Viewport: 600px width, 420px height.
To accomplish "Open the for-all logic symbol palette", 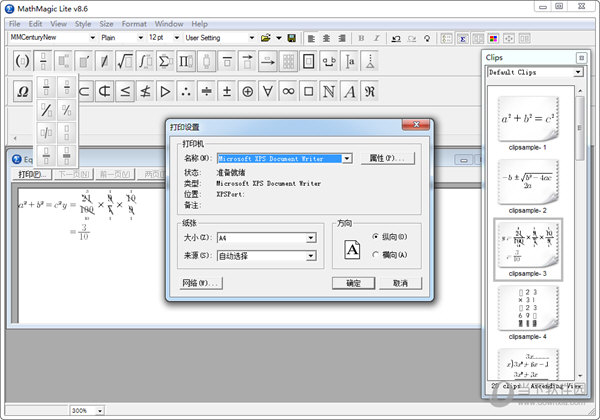I will (x=268, y=91).
